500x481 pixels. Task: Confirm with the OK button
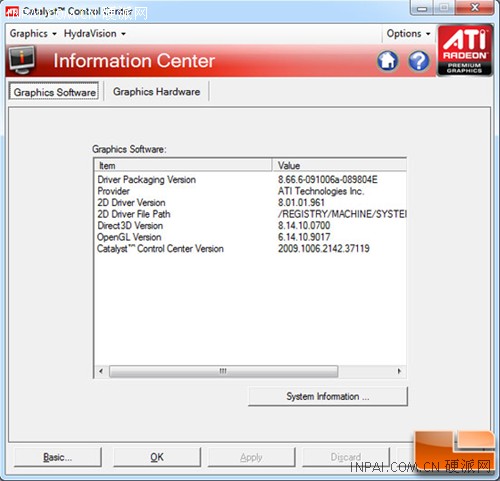157,457
